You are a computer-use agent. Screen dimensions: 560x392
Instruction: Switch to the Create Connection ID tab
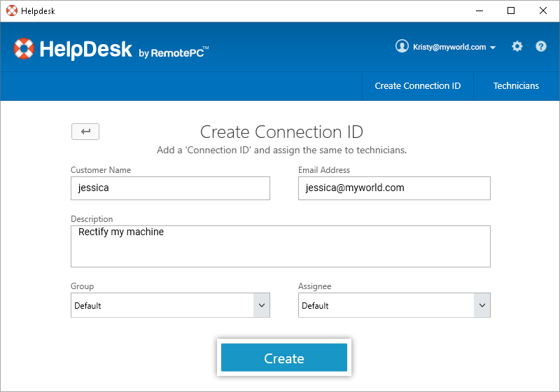coord(418,86)
